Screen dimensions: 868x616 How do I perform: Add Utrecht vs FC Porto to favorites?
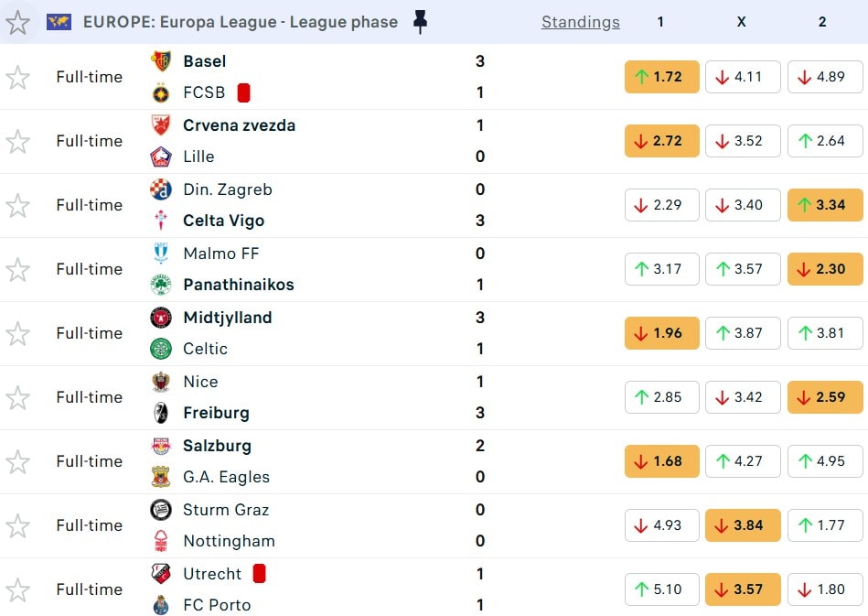click(x=18, y=590)
